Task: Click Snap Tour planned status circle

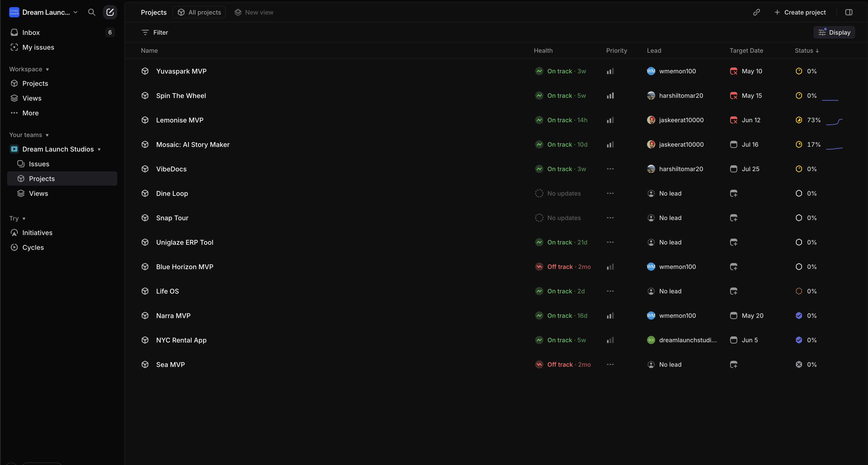Action: pyautogui.click(x=799, y=218)
